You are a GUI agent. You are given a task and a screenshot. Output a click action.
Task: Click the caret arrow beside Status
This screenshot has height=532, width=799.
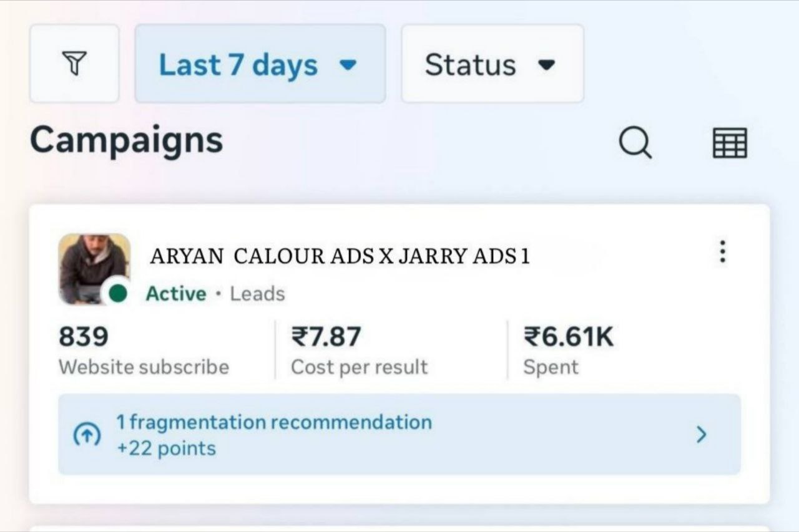pyautogui.click(x=547, y=65)
